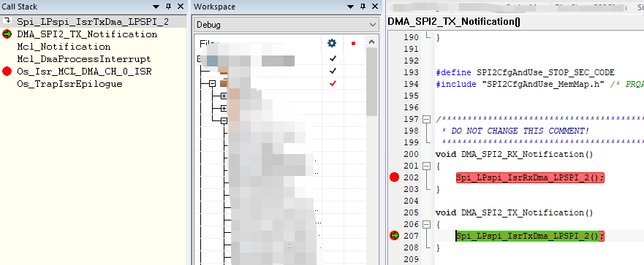Click the Workspace vertical scrollbar thumb

(x=371, y=82)
